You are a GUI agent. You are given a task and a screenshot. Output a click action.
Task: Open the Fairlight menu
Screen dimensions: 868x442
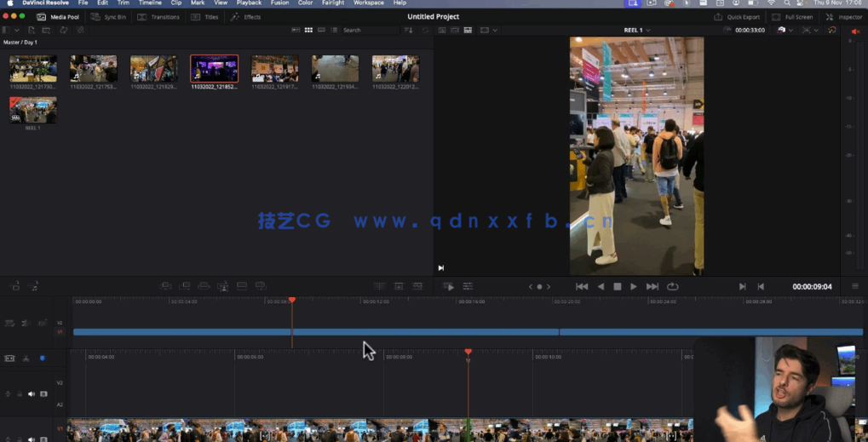tap(333, 3)
